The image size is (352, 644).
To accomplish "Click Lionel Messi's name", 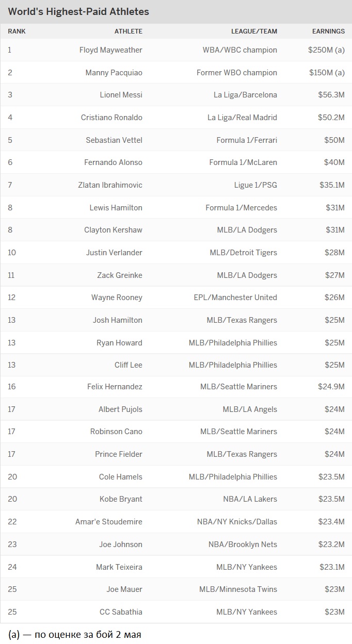I will pos(121,95).
